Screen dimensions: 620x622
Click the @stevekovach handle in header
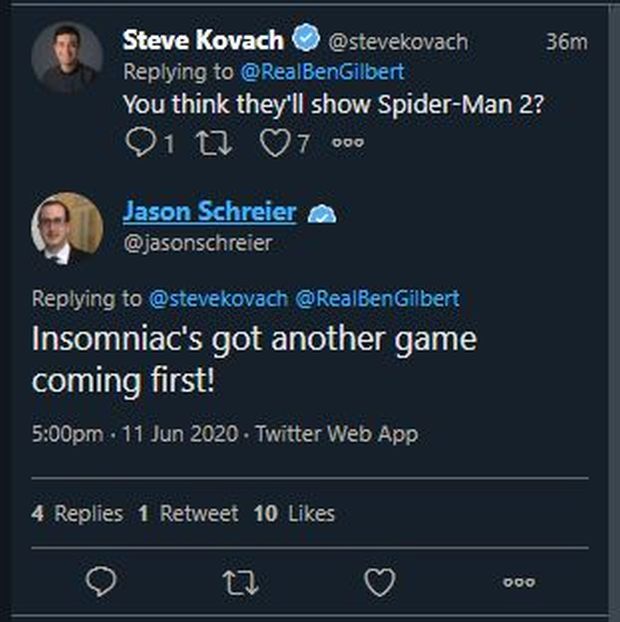[x=398, y=43]
